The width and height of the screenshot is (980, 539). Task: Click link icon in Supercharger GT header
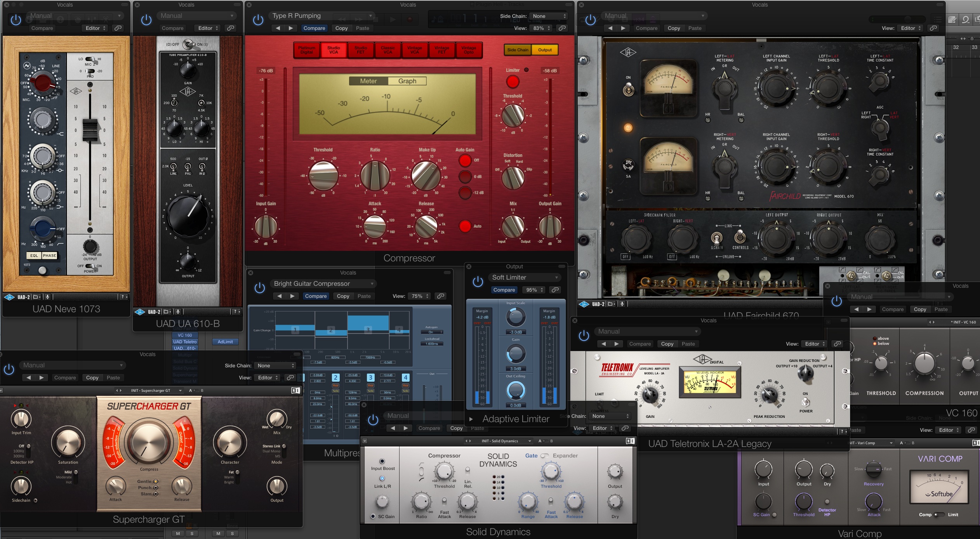coord(290,377)
